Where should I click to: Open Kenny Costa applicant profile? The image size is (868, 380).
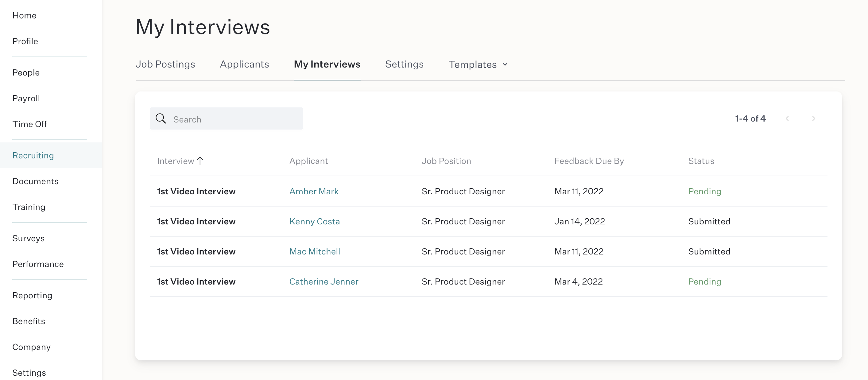point(314,221)
